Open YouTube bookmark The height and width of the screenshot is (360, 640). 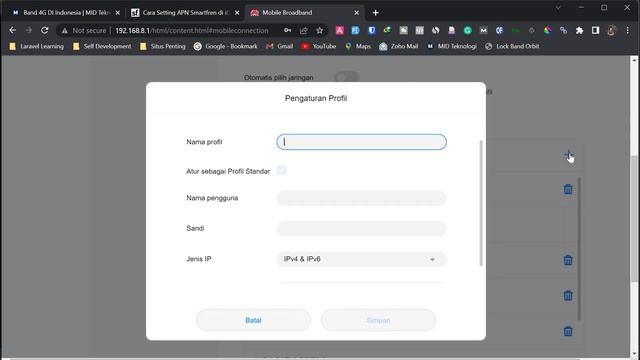[x=319, y=47]
